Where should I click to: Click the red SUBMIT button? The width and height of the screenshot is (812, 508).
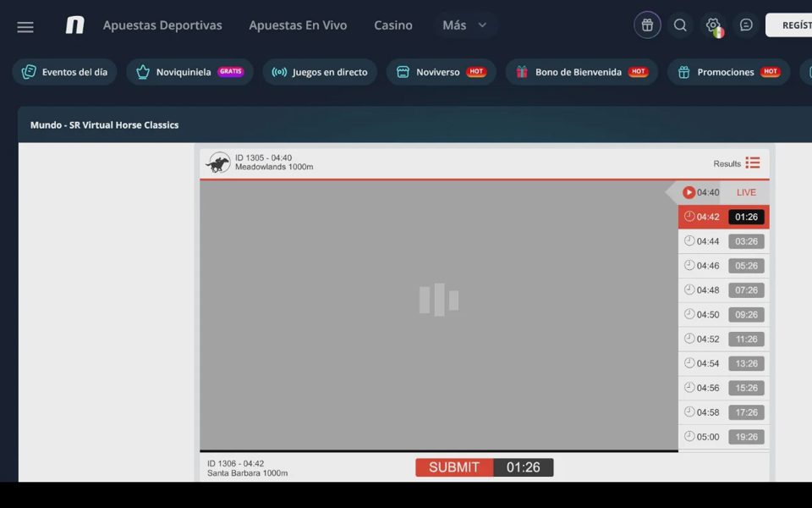[x=454, y=467]
